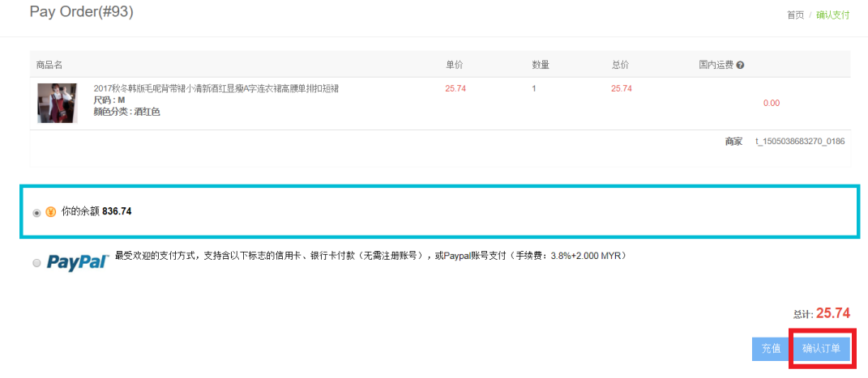Click the 0.00 domestic shipping fee value

771,103
